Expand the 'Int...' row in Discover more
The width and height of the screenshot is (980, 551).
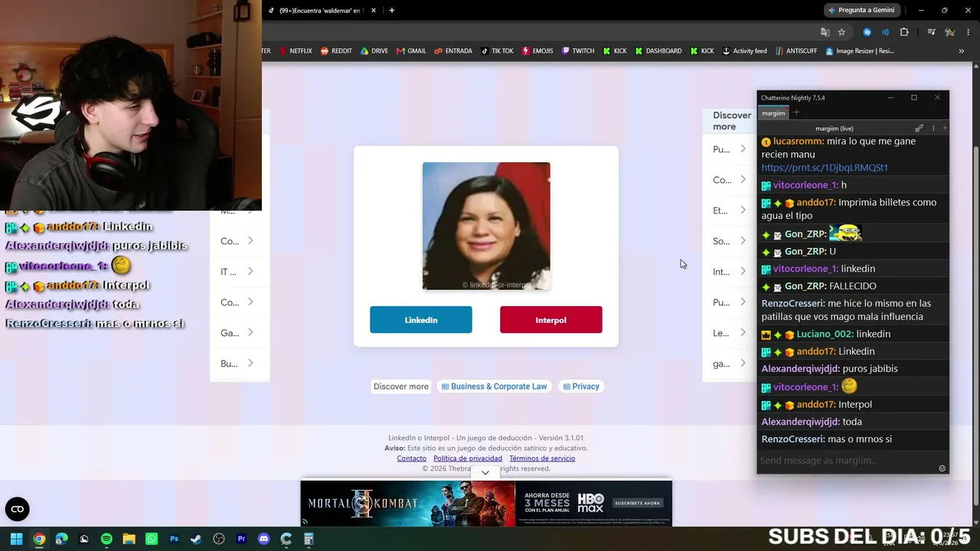point(729,272)
